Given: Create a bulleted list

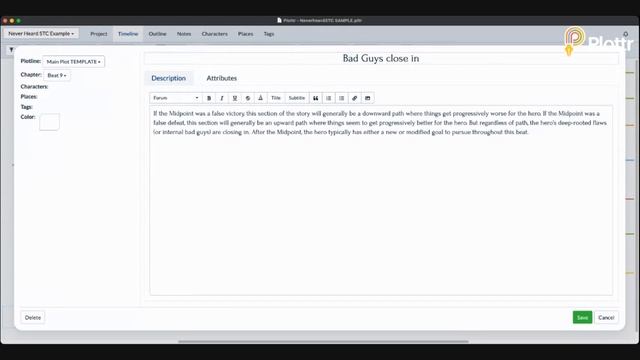Looking at the screenshot, I should click(342, 98).
